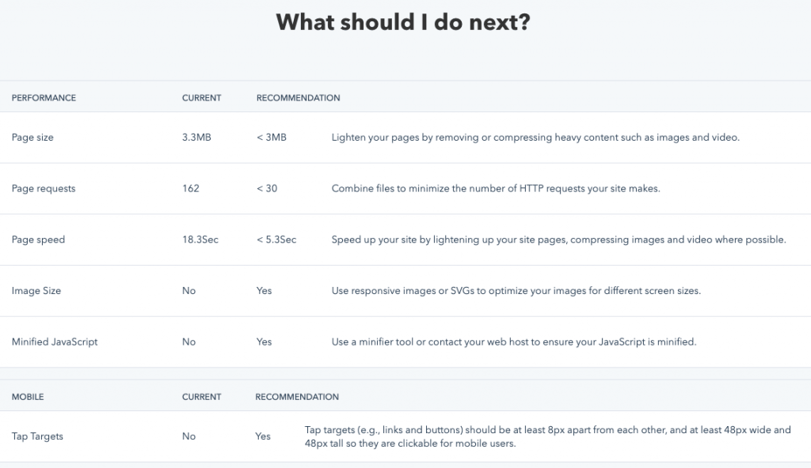The height and width of the screenshot is (468, 811).
Task: Select the 3.3MB current page size value
Action: pos(197,137)
